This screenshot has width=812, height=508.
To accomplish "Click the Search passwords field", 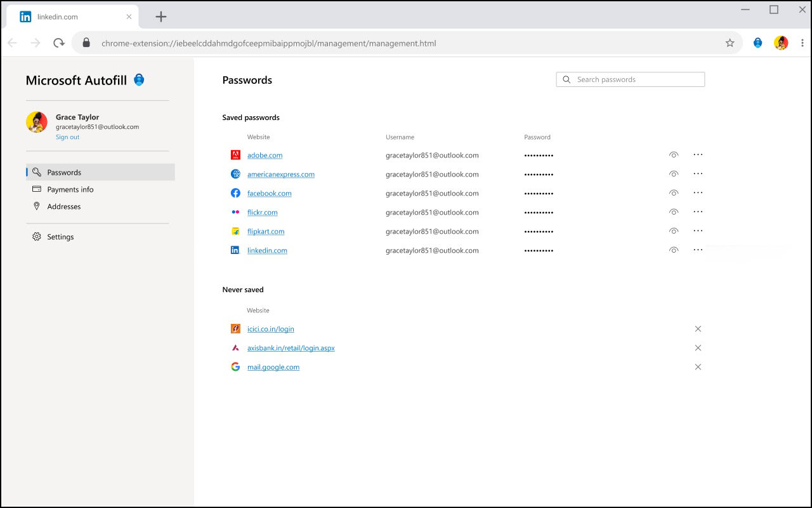I will pyautogui.click(x=630, y=79).
